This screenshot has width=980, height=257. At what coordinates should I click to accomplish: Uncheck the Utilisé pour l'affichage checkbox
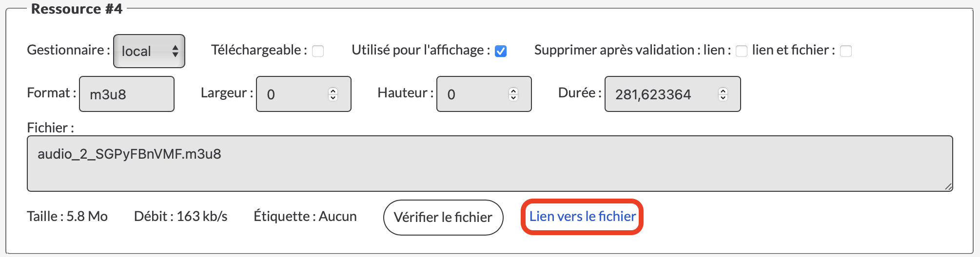click(x=501, y=51)
